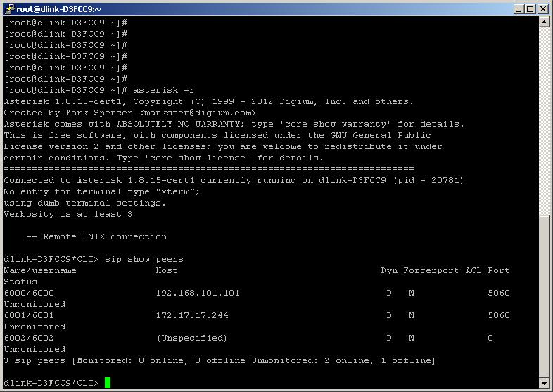The image size is (553, 392).
Task: Click the 'pid = 20781' text
Action: tap(428, 180)
